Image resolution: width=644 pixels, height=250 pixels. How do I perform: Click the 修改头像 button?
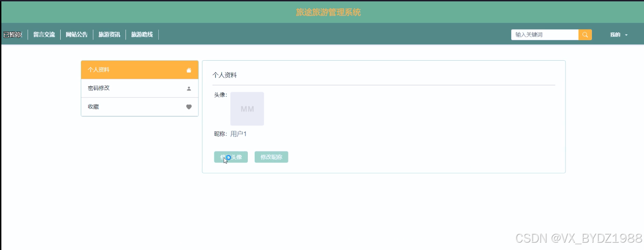pos(231,157)
